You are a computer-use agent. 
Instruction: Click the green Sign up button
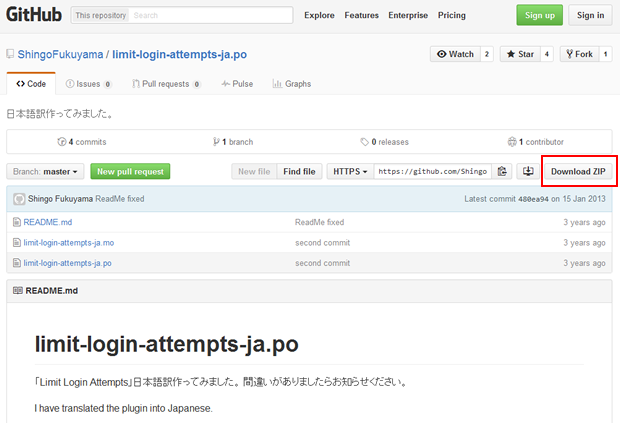540,15
